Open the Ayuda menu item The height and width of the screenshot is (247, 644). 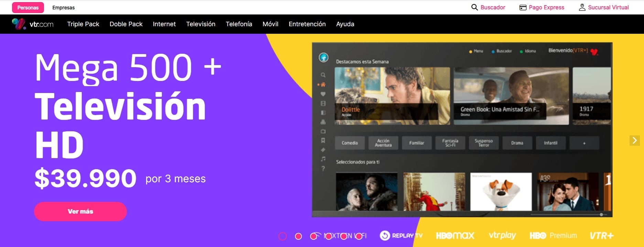click(345, 24)
